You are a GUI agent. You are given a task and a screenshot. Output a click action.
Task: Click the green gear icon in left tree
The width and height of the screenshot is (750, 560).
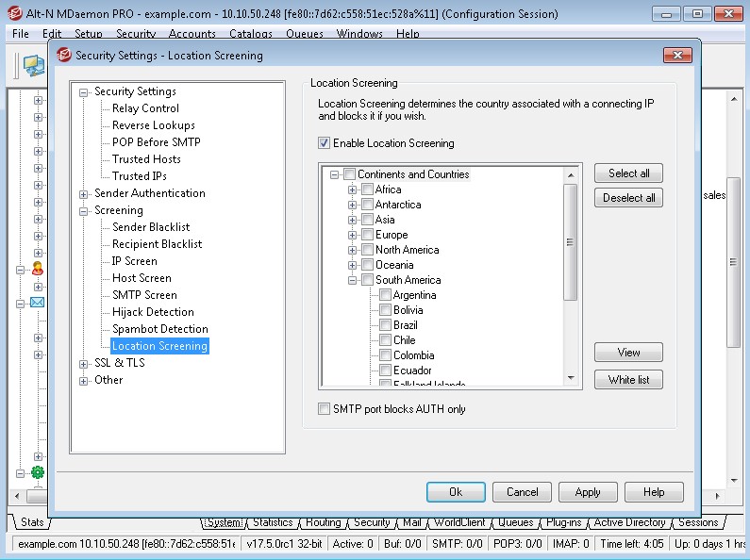click(38, 472)
